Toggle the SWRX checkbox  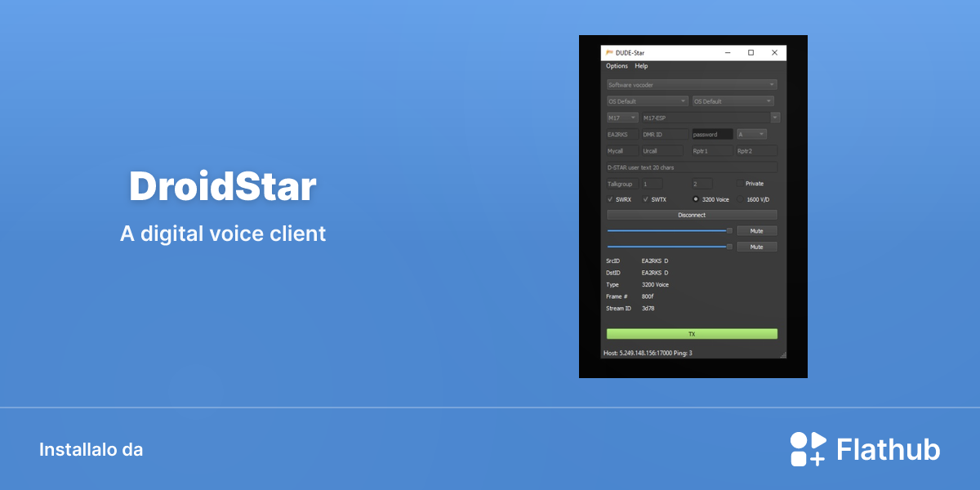(x=610, y=199)
